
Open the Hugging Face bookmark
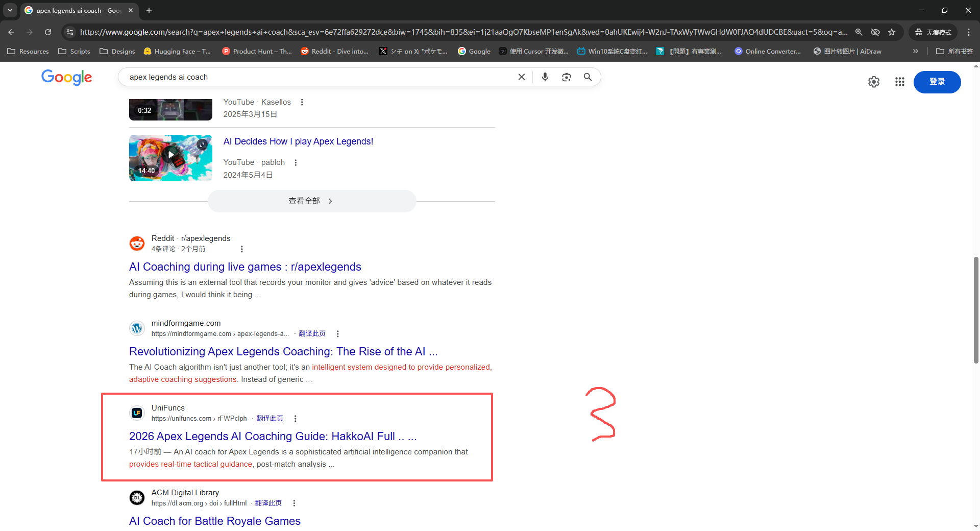177,51
